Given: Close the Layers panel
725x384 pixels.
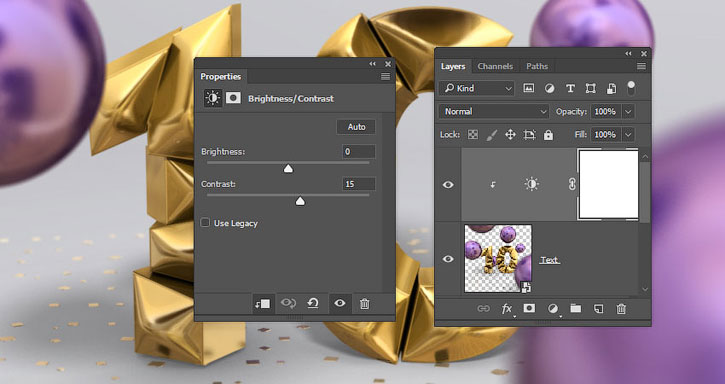Looking at the screenshot, I should click(x=644, y=54).
